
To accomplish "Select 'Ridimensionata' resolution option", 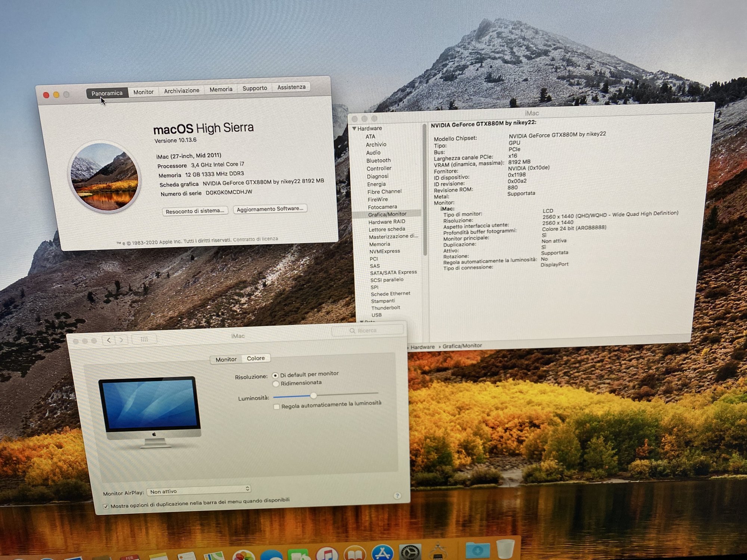I will pos(276,384).
